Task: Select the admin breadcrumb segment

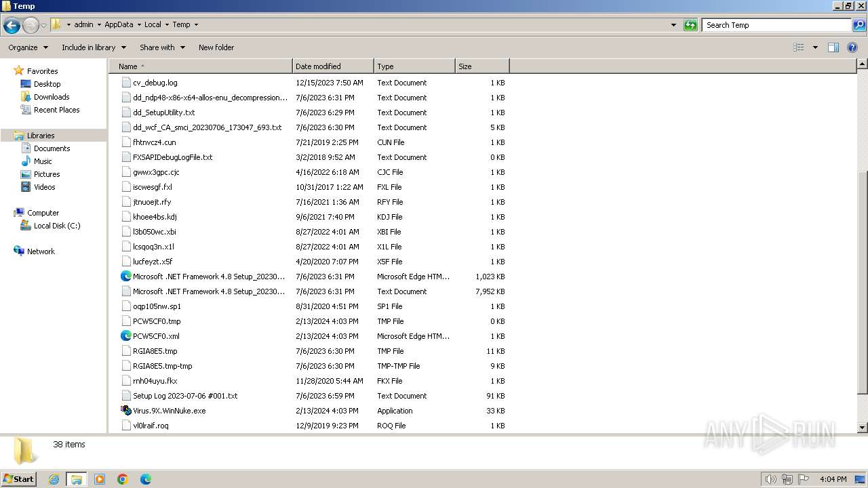Action: point(83,24)
